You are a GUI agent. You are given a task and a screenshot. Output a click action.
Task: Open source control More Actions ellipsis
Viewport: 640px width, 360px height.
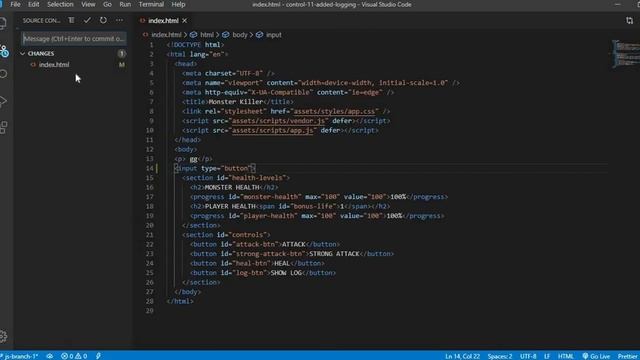[x=119, y=20]
